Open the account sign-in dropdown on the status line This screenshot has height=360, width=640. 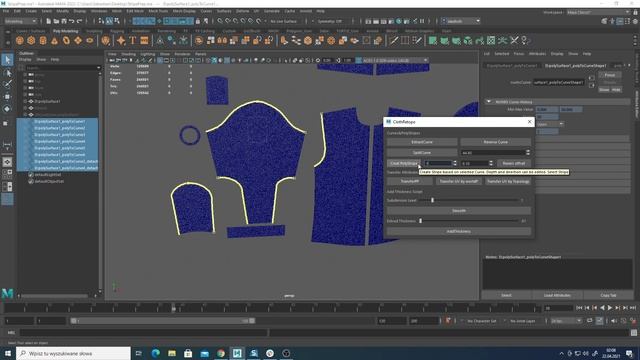(x=461, y=21)
